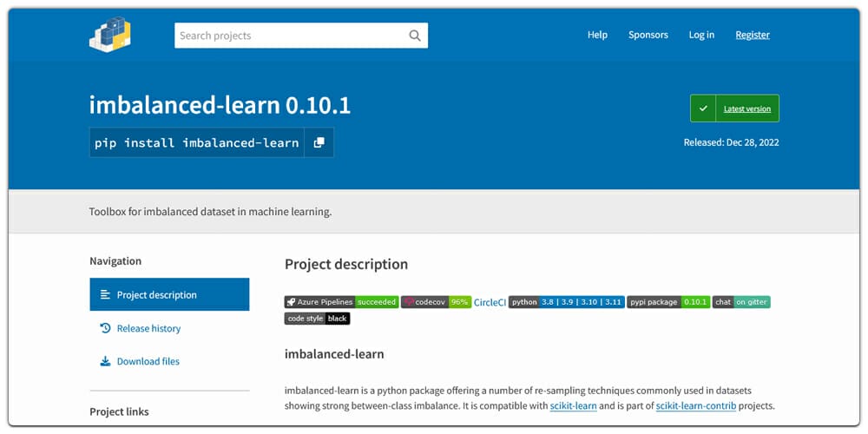This screenshot has height=434, width=868.
Task: Click the Released: Dec 28, 2022 text
Action: [731, 142]
